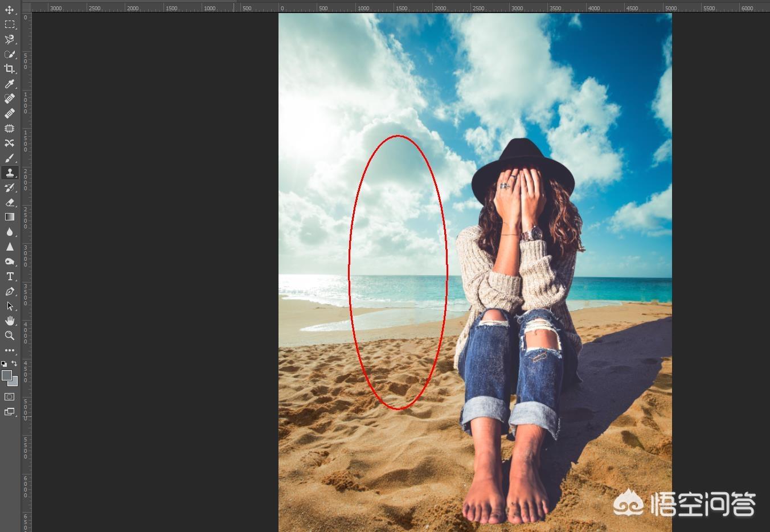Select the Move tool
This screenshot has width=770, height=532.
[10, 10]
